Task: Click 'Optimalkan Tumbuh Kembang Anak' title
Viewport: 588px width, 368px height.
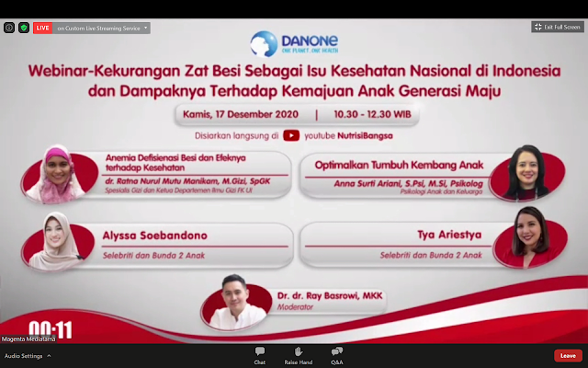Action: coord(399,165)
